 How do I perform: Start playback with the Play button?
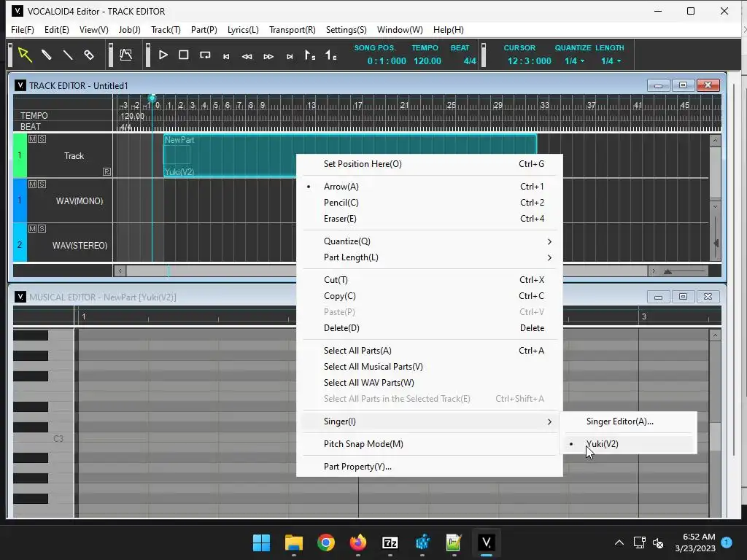[163, 55]
